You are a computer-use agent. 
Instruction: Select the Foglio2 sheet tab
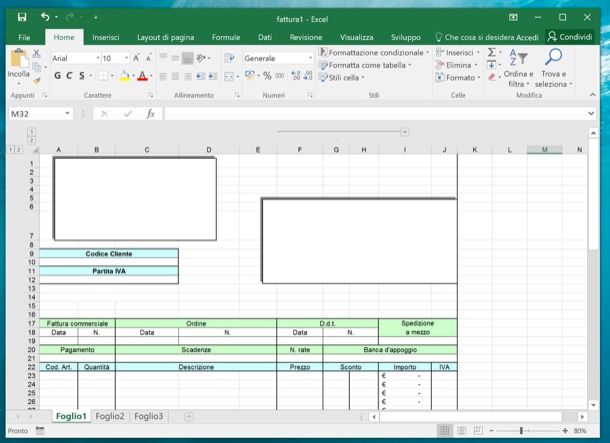tap(110, 416)
